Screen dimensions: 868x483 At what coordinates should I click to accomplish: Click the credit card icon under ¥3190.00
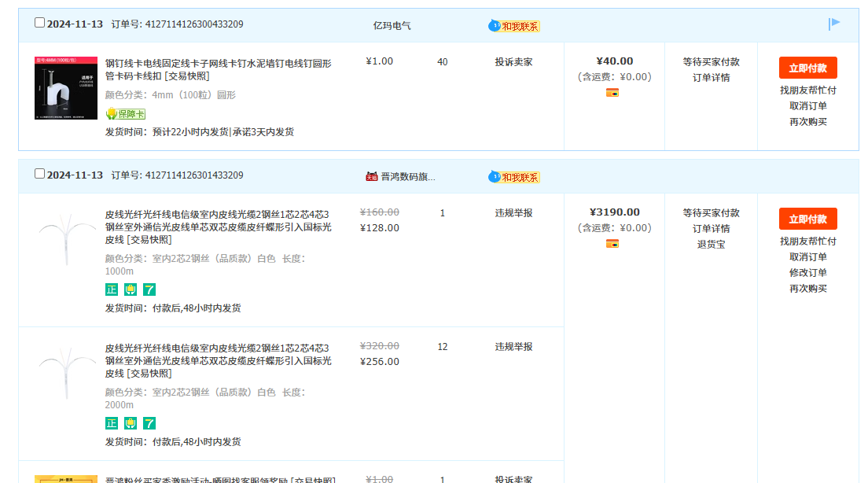click(612, 244)
